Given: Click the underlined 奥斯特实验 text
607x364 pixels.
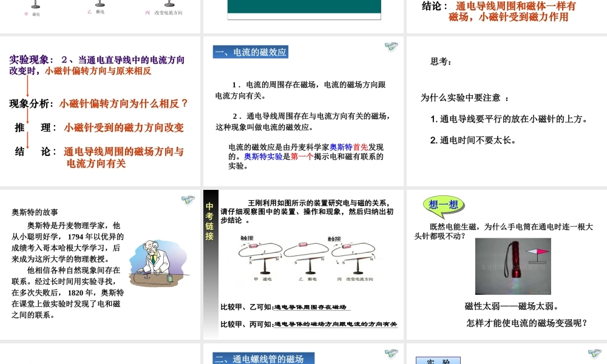Looking at the screenshot, I should pos(265,156).
